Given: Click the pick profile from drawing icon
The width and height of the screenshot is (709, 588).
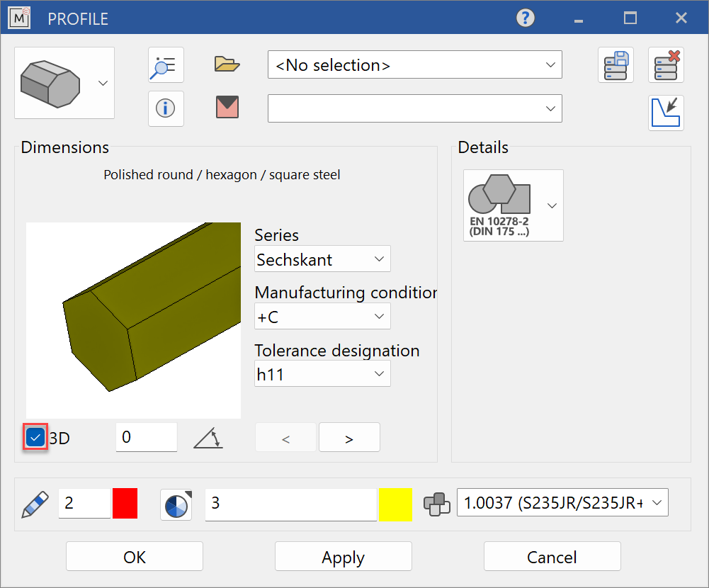Looking at the screenshot, I should (x=666, y=113).
